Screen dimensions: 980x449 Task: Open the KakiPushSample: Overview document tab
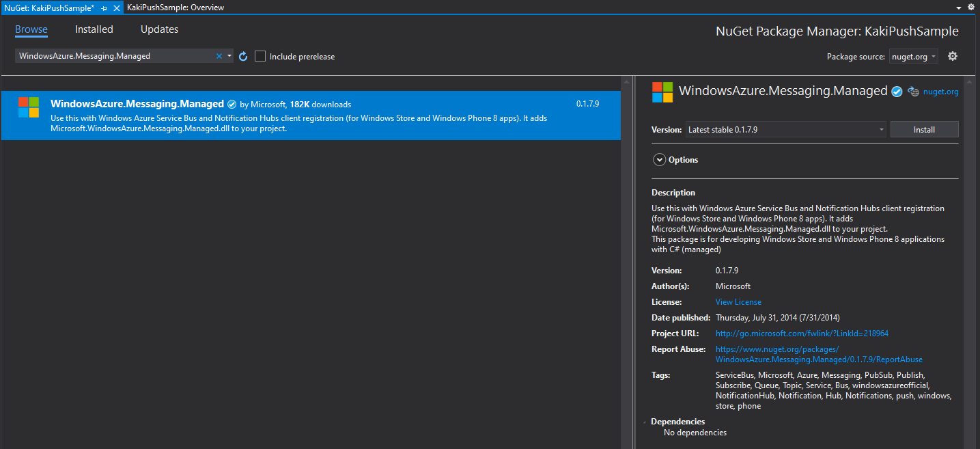pos(176,8)
